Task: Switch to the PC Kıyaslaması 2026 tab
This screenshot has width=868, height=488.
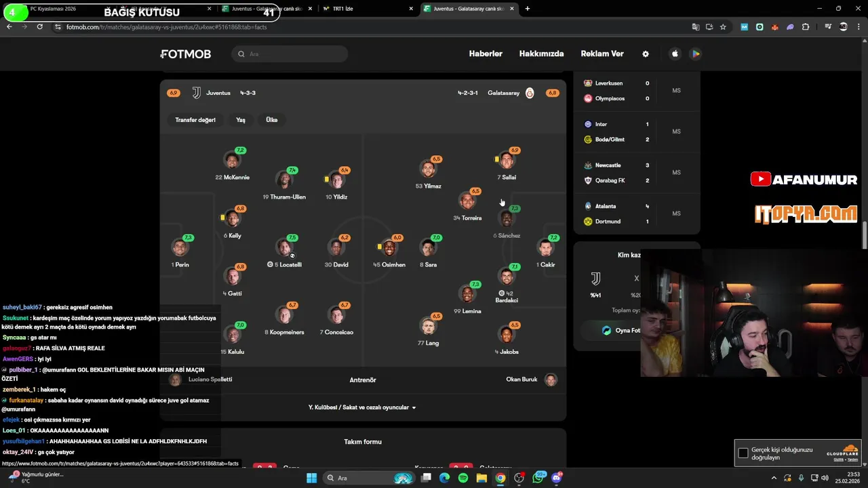Action: point(53,9)
